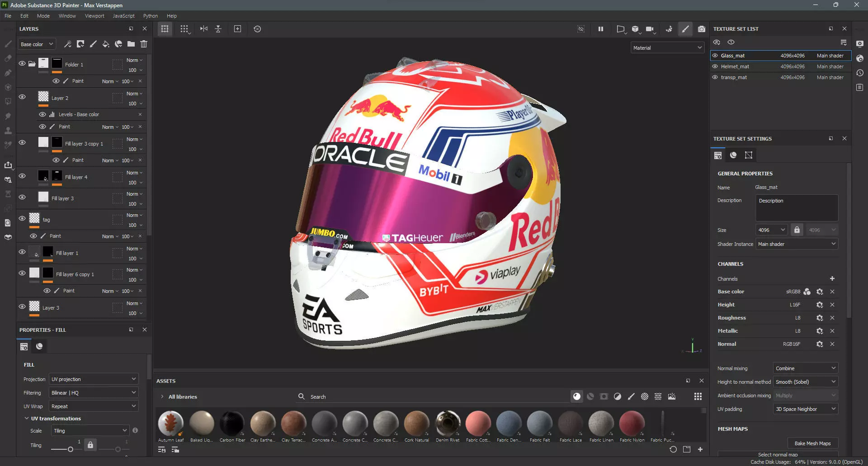868x466 pixels.
Task: Toggle visibility of Fill layer 3 copy 1
Action: coord(22,143)
